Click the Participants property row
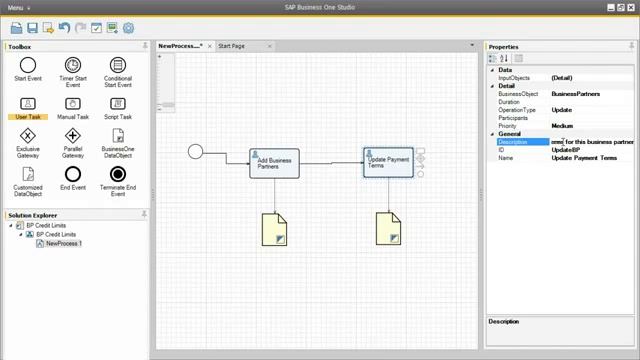Screen dimensions: 640x360 (x=565, y=118)
